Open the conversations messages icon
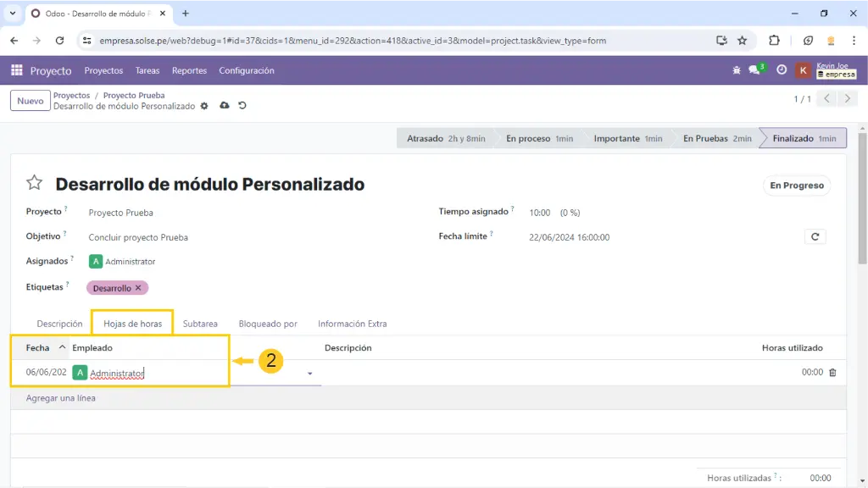868x488 pixels. tap(754, 70)
